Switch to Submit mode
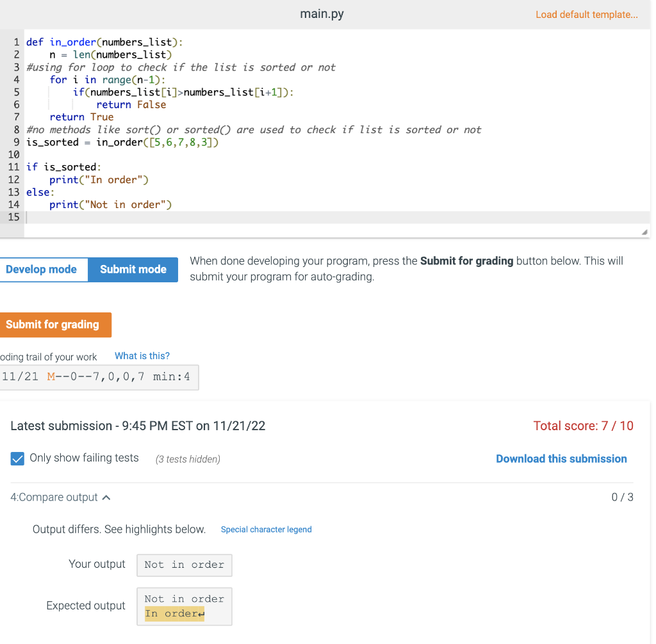The image size is (656, 644). (133, 270)
